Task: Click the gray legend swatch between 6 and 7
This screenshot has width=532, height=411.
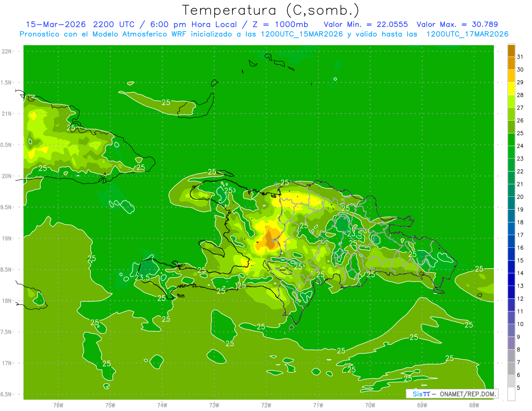Action: click(511, 368)
